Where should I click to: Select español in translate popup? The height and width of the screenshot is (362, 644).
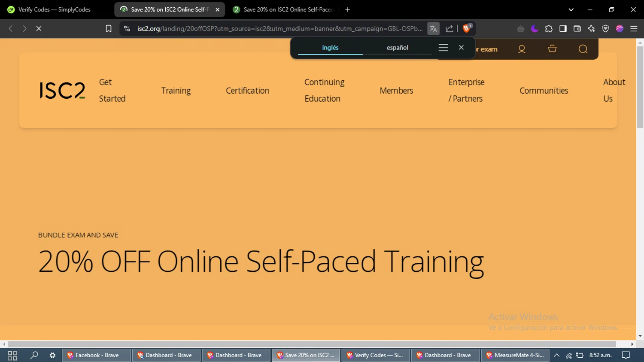(x=398, y=48)
